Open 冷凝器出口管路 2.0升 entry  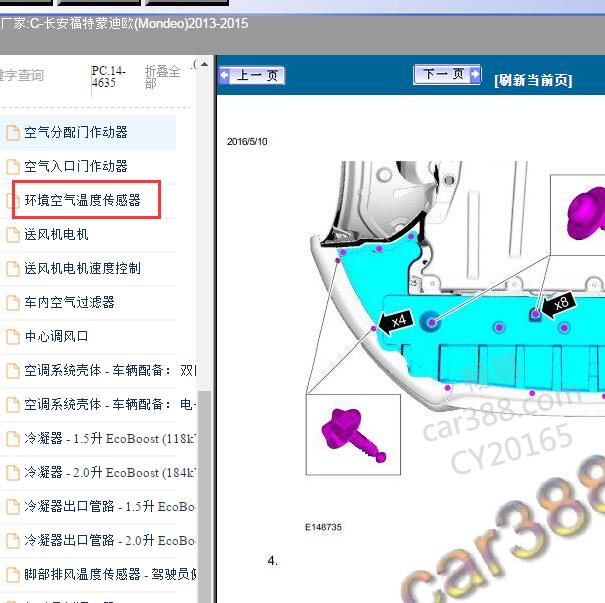point(110,540)
